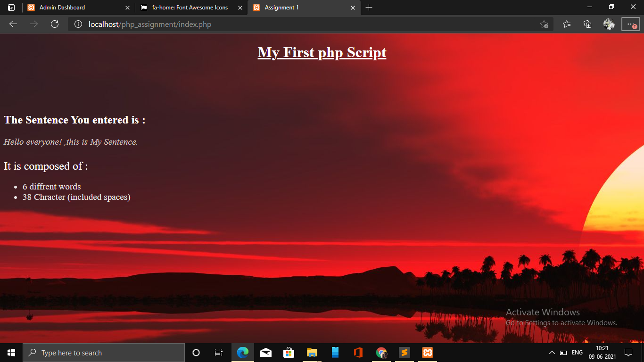Open the Collections panel in Edge

[x=587, y=24]
